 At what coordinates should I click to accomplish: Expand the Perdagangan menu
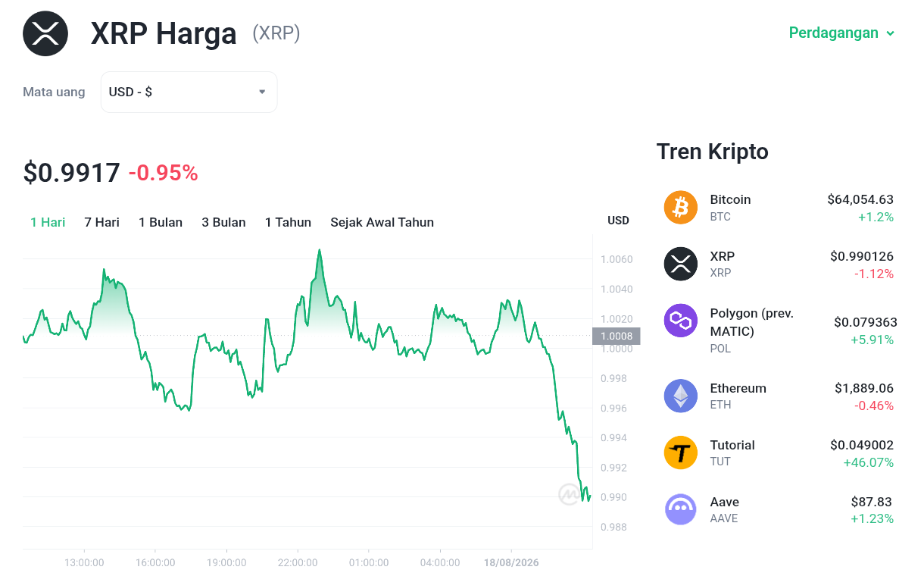tap(841, 33)
